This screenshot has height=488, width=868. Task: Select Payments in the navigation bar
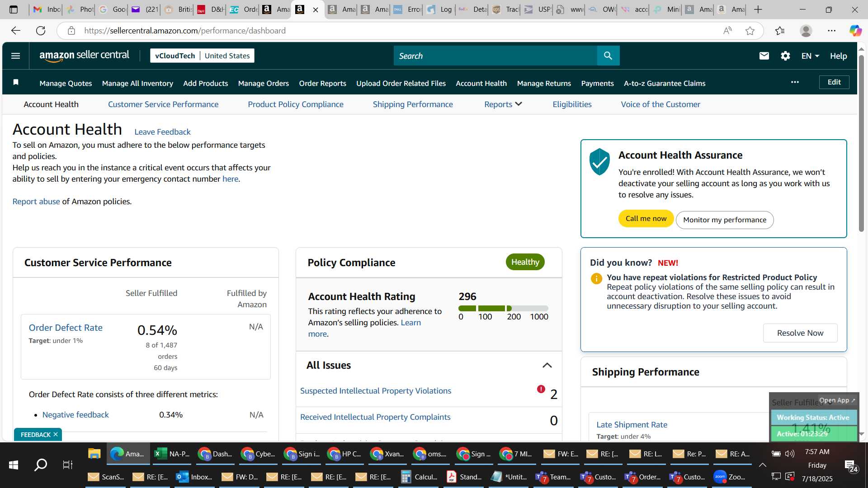(597, 83)
